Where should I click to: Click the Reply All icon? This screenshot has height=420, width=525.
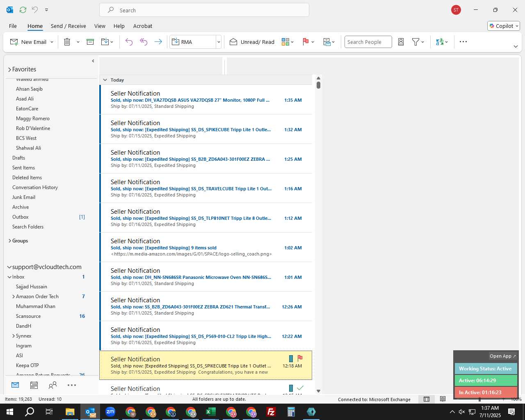[144, 42]
